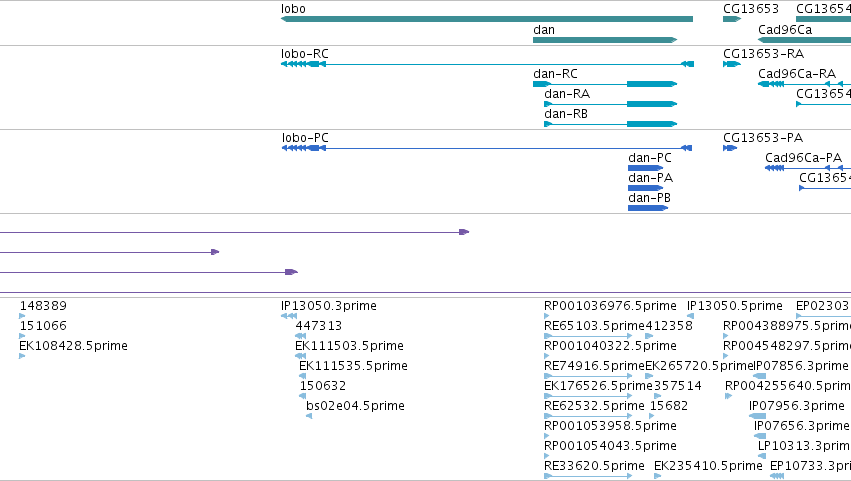
Task: Select the RE62532.5prime EST label
Action: point(594,406)
